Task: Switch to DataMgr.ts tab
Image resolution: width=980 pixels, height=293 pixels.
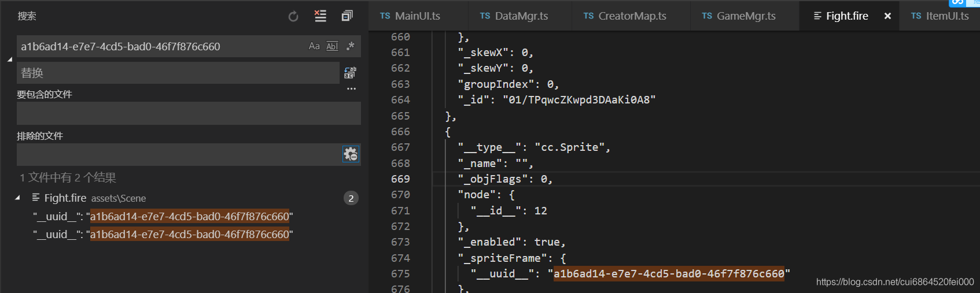Action: click(520, 16)
